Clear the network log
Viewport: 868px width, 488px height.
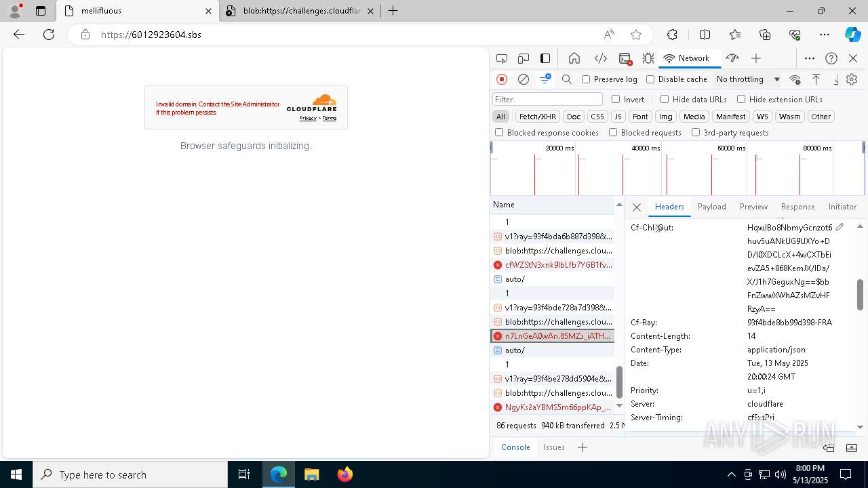click(524, 79)
